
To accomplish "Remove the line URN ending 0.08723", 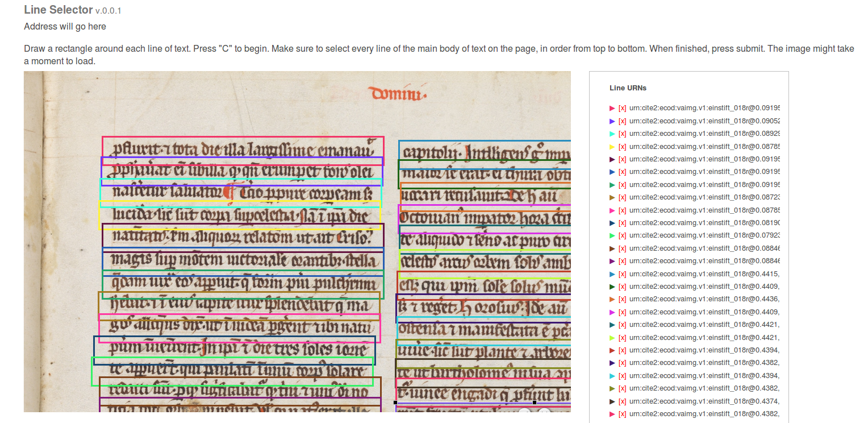I will point(622,197).
